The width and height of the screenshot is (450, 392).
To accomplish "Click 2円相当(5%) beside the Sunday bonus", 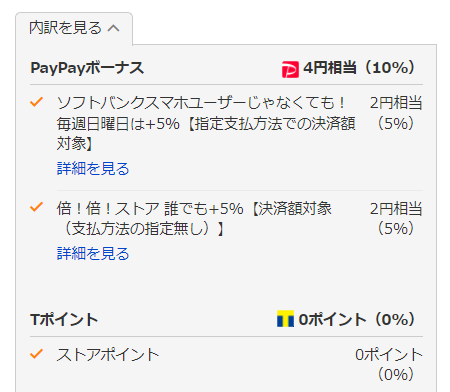I will coord(396,113).
